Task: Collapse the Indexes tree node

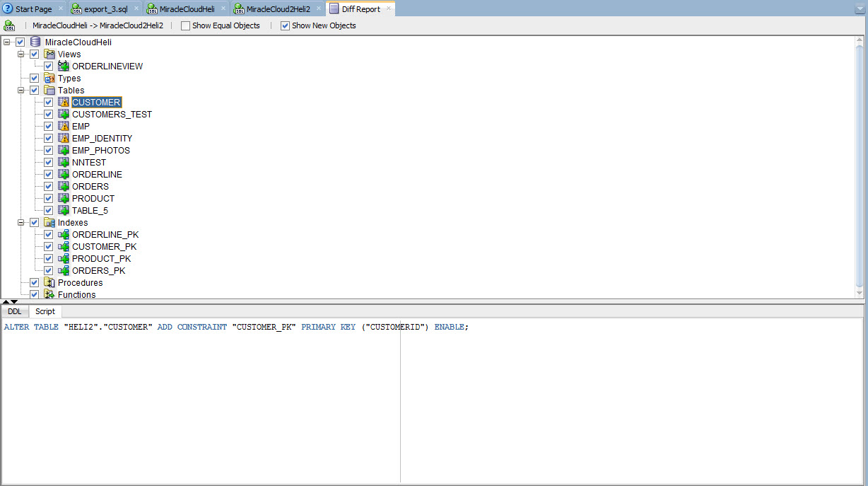Action: 21,223
